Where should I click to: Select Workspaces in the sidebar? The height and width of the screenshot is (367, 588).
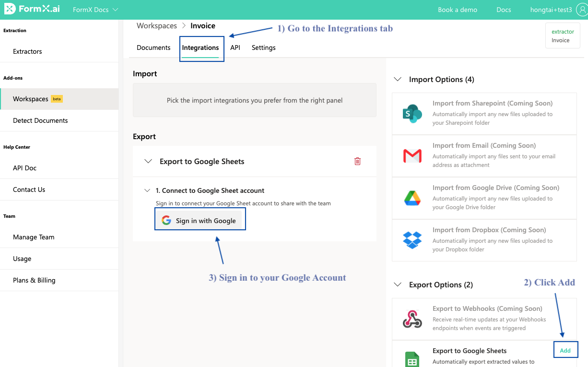(59, 99)
